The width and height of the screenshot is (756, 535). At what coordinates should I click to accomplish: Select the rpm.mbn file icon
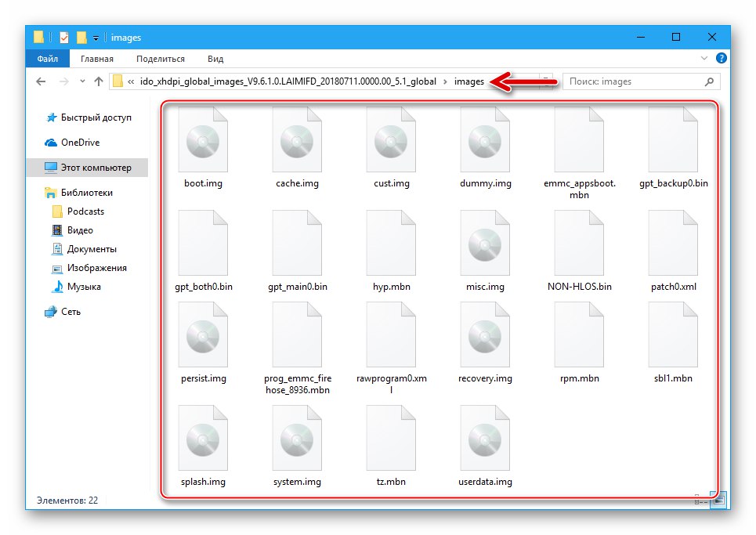pyautogui.click(x=579, y=335)
